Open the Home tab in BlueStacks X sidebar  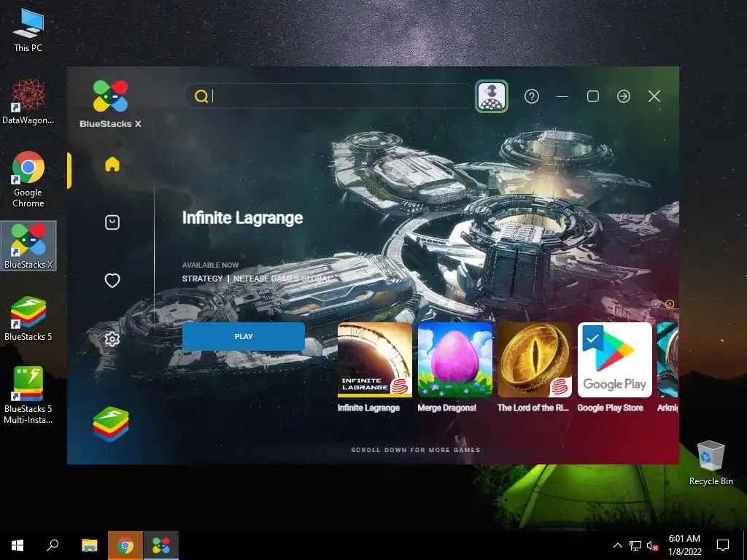(x=112, y=164)
